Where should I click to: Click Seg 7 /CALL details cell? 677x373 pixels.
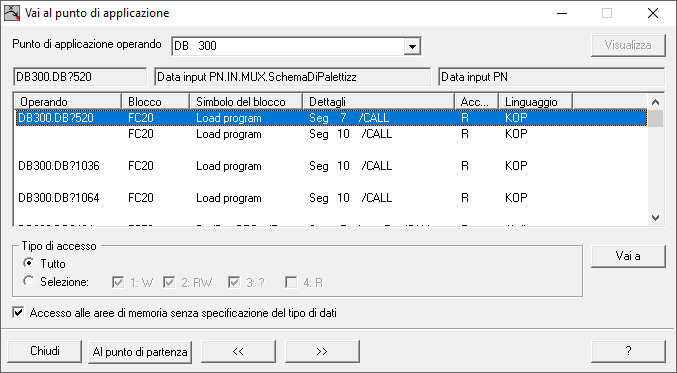pyautogui.click(x=349, y=118)
